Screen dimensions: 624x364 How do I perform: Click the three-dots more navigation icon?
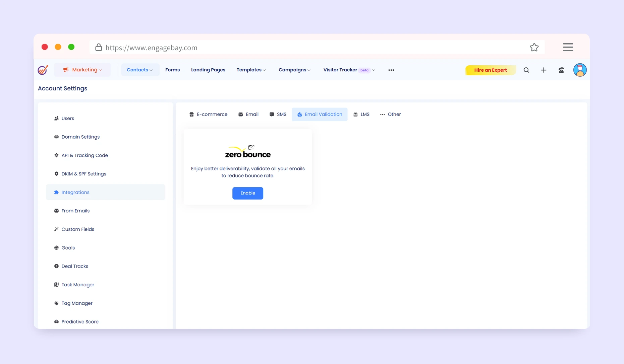[391, 70]
